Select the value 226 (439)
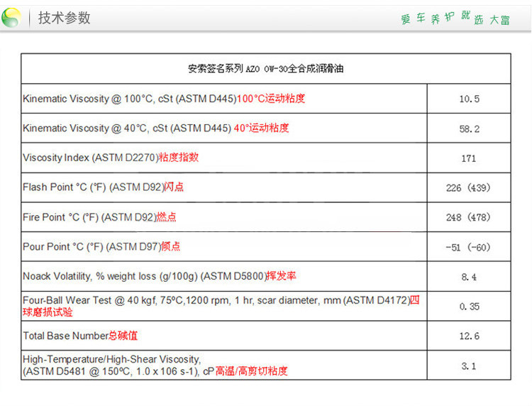This screenshot has width=532, height=406. click(468, 187)
